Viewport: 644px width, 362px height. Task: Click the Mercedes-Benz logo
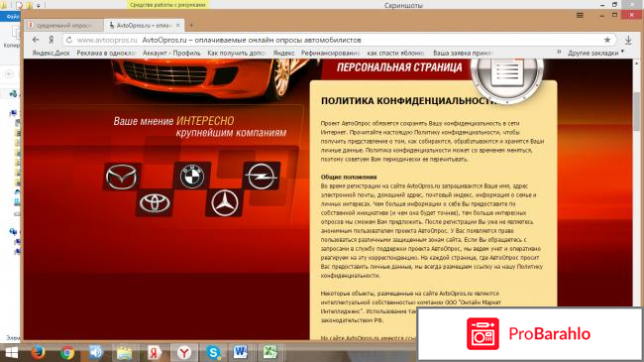[224, 202]
